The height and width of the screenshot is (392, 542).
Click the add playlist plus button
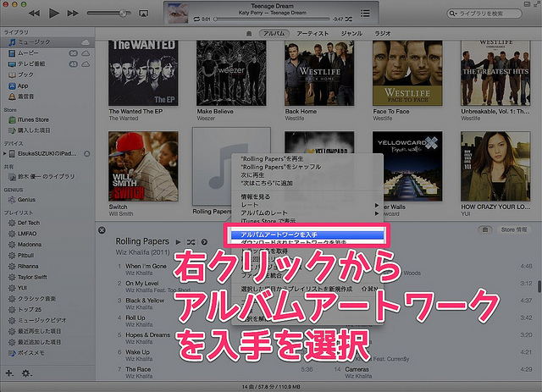[x=9, y=373]
